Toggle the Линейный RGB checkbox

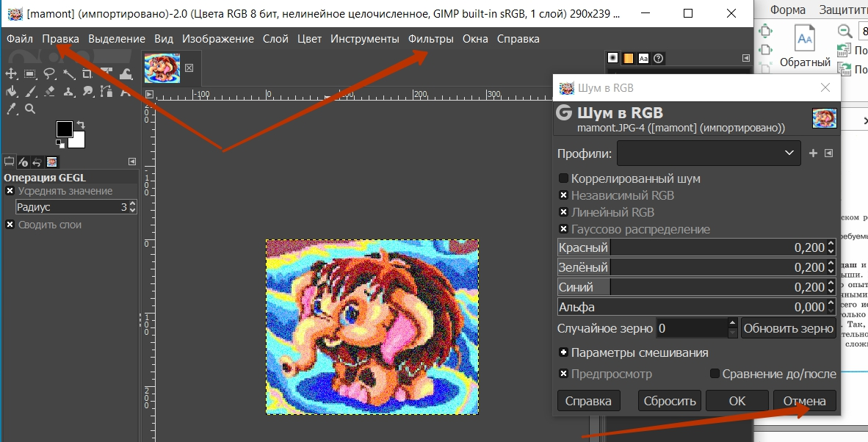tap(563, 212)
